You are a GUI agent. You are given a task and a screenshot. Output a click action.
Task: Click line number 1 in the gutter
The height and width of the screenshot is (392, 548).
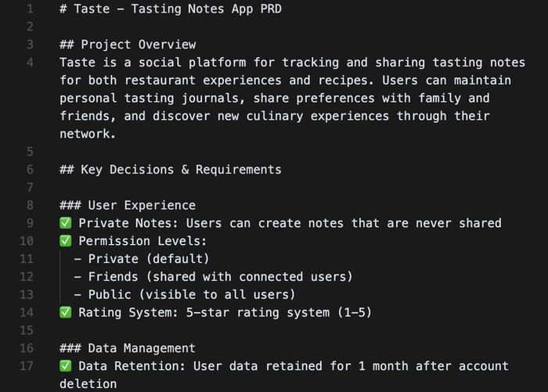coord(30,9)
